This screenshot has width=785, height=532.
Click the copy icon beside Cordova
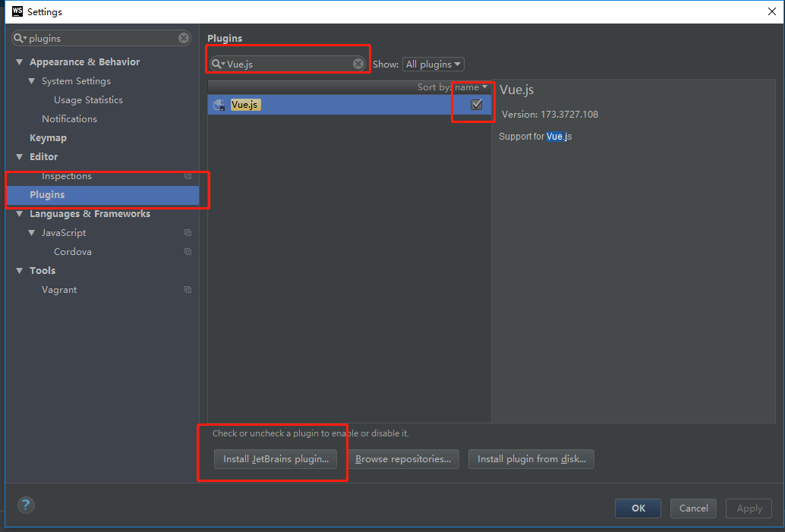188,252
